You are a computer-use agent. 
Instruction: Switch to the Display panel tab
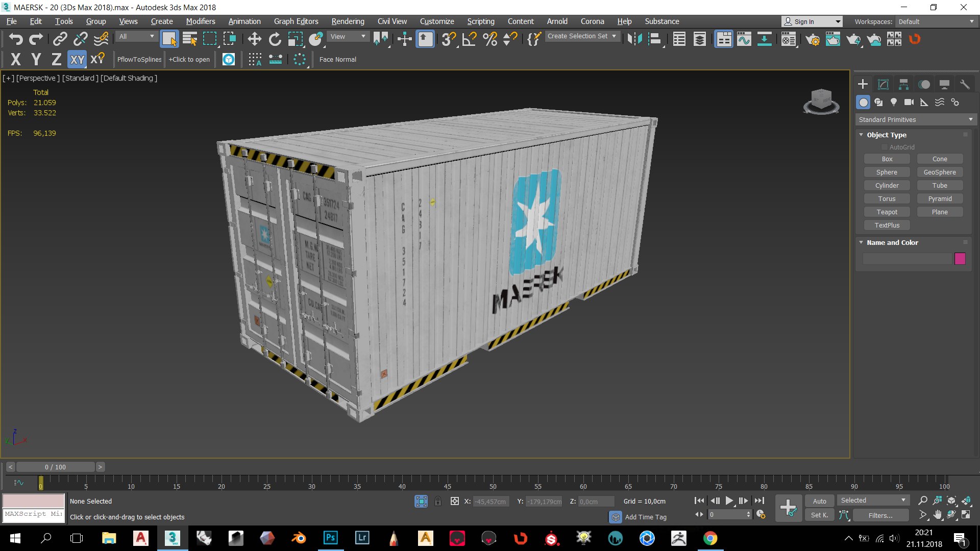[x=944, y=84]
